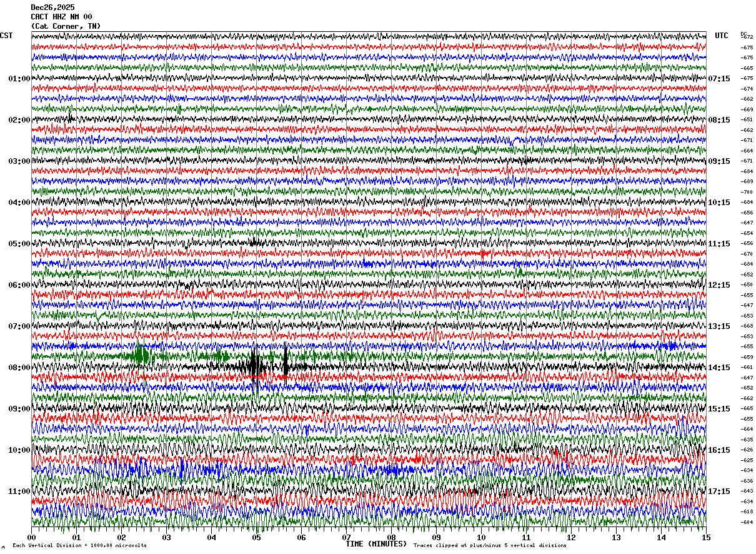This screenshot has height=554, width=756.
Task: Click the DC offset value -625
Action: coord(747,460)
